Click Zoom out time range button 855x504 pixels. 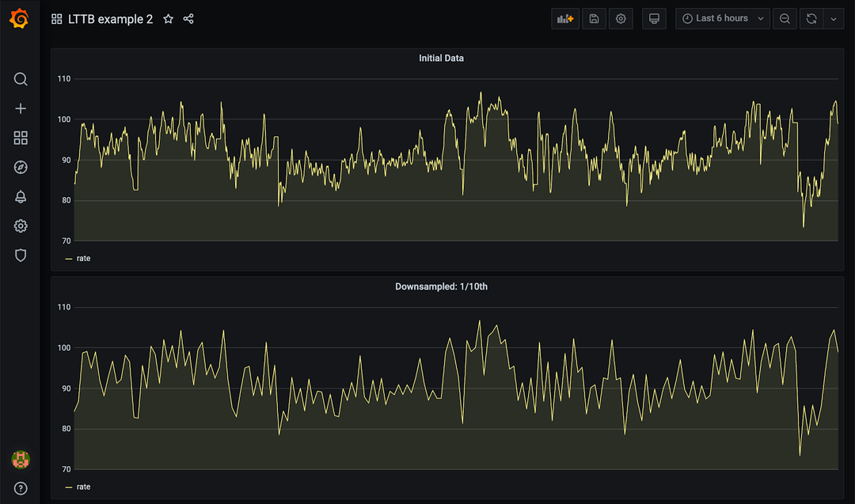[x=784, y=18]
